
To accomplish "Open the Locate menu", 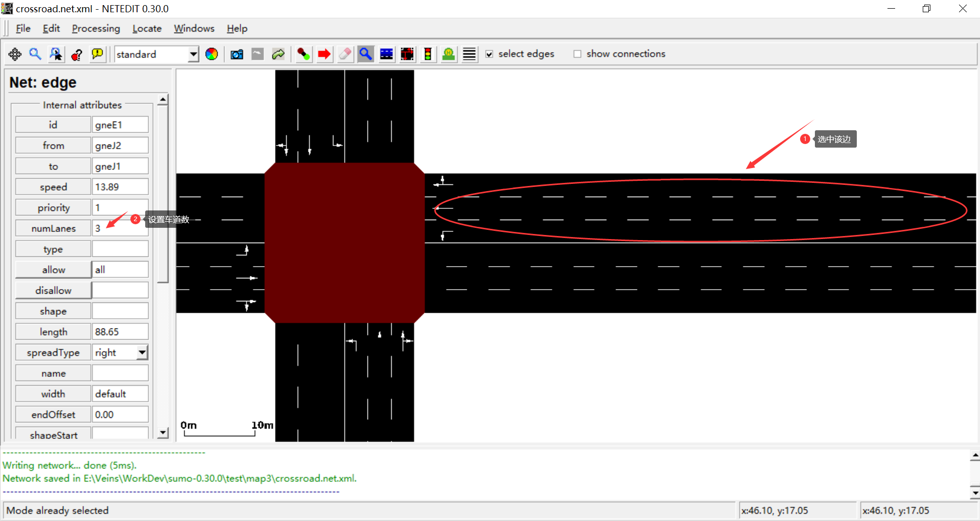I will (146, 29).
